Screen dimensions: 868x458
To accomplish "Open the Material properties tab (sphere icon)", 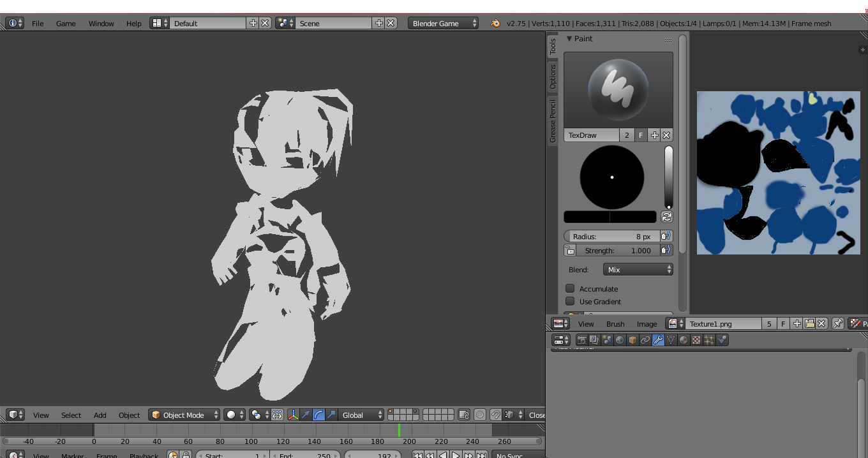I will [684, 340].
